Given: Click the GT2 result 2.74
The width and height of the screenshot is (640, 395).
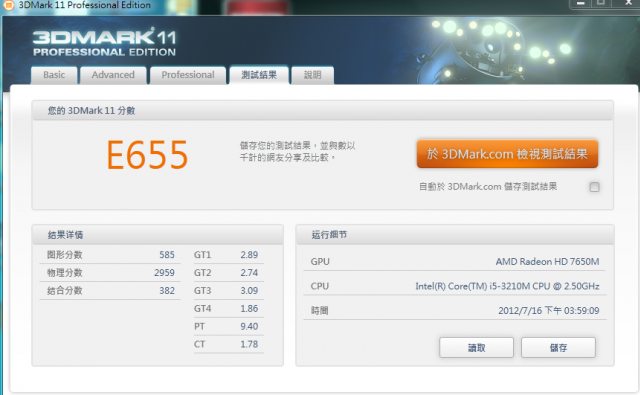Looking at the screenshot, I should (x=249, y=273).
